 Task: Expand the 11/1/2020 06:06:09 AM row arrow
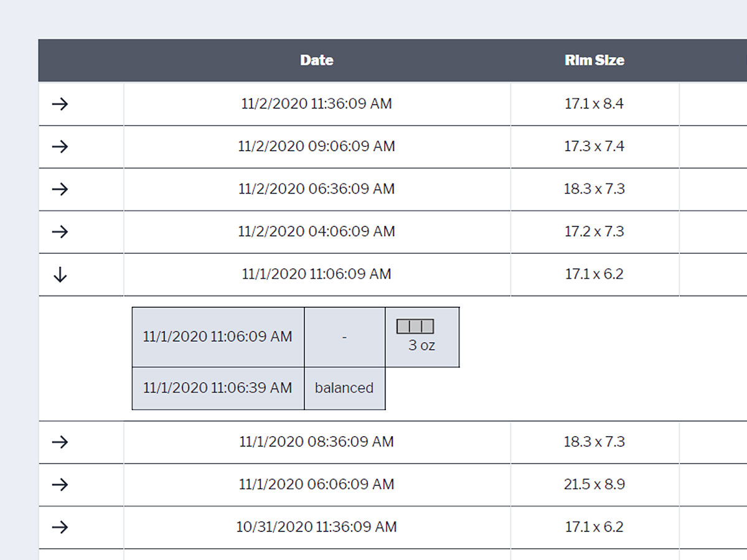(60, 485)
